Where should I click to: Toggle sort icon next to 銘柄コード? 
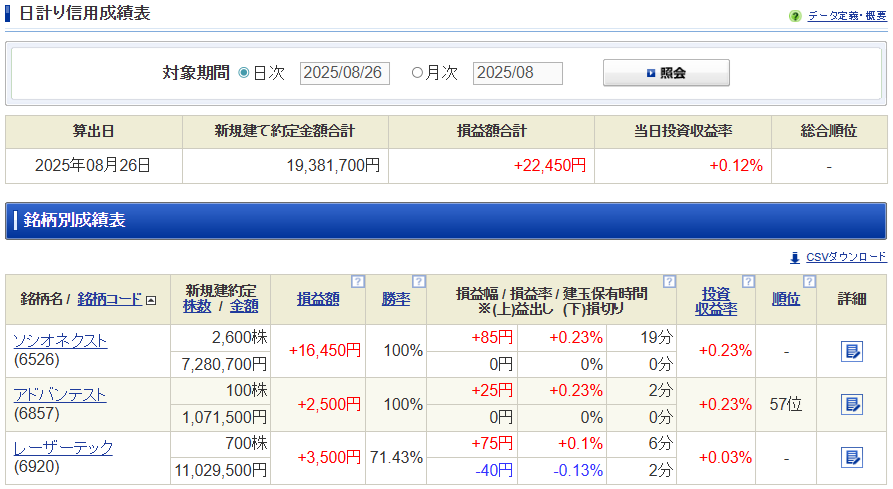coord(151,300)
